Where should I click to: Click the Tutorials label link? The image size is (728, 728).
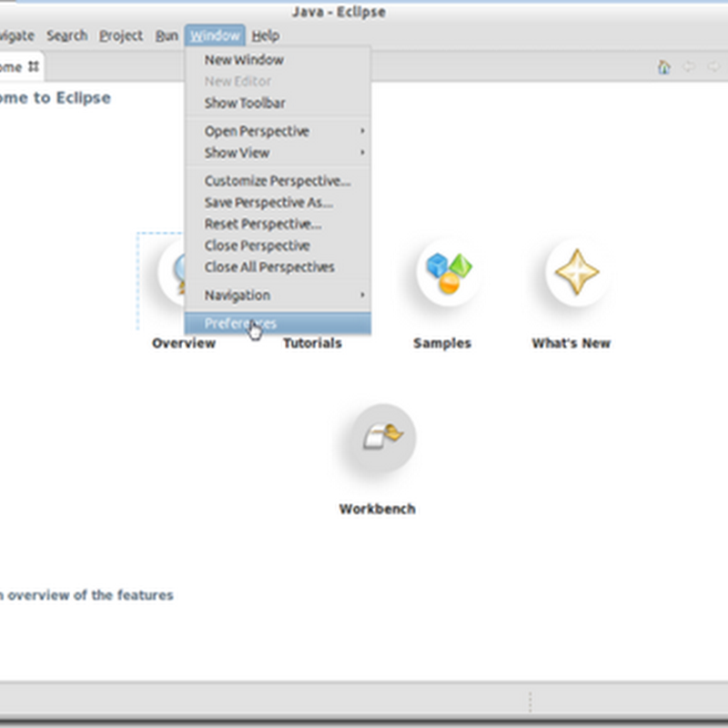point(312,343)
